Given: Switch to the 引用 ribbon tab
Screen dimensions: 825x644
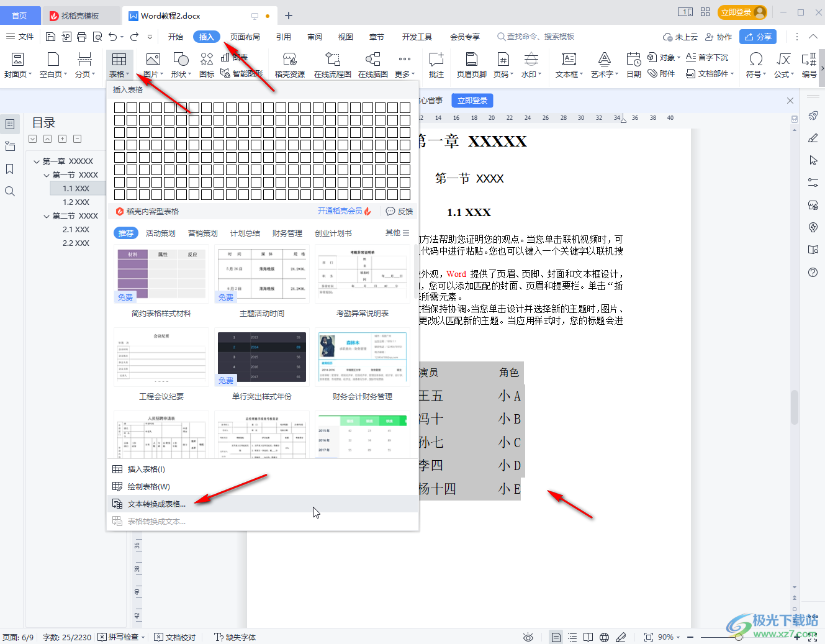Looking at the screenshot, I should [284, 37].
